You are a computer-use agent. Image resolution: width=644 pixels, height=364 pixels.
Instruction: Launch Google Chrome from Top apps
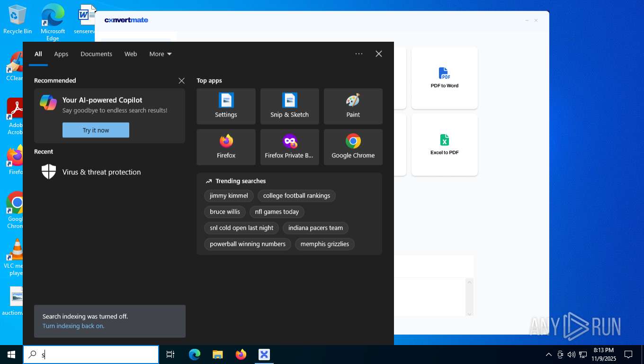tap(353, 147)
